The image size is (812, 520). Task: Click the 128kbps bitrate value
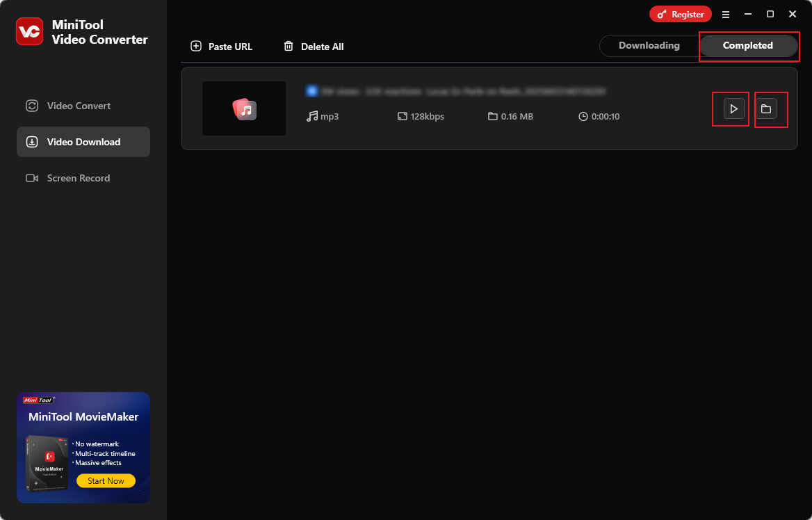tap(428, 117)
